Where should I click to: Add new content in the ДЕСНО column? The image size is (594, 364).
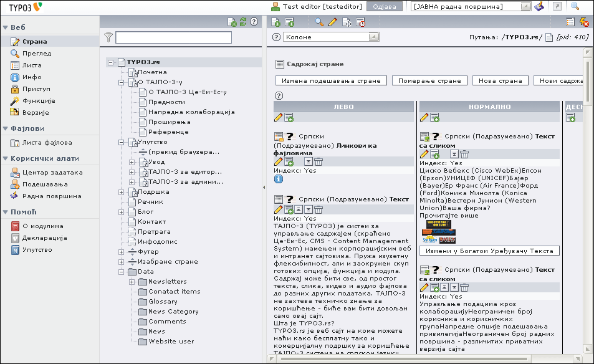[570, 117]
